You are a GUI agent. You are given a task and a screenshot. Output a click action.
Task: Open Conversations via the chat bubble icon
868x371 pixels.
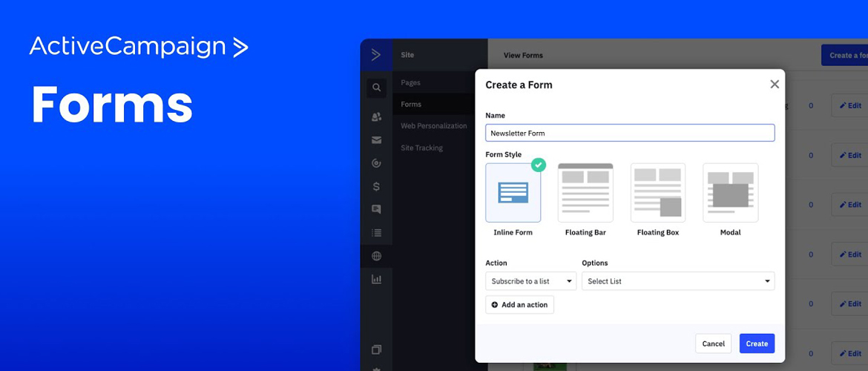(x=376, y=209)
